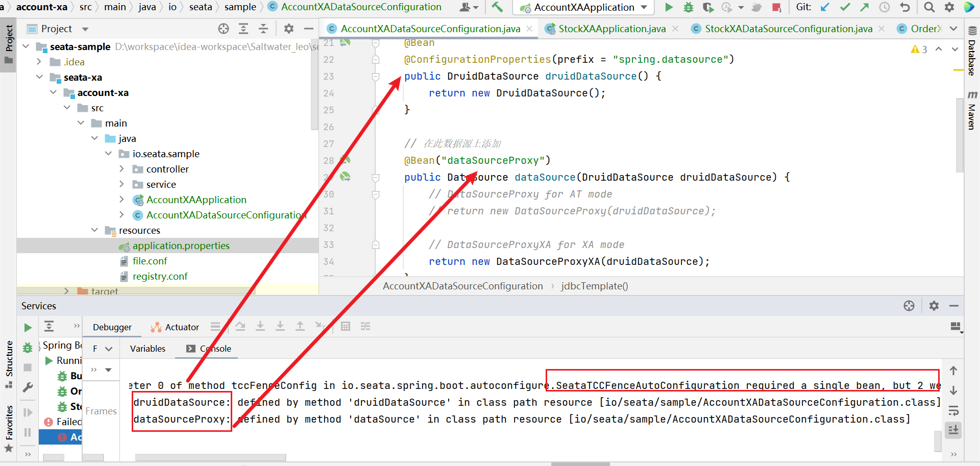
Task: Click the warnings count indicator in the editor
Action: point(919,49)
